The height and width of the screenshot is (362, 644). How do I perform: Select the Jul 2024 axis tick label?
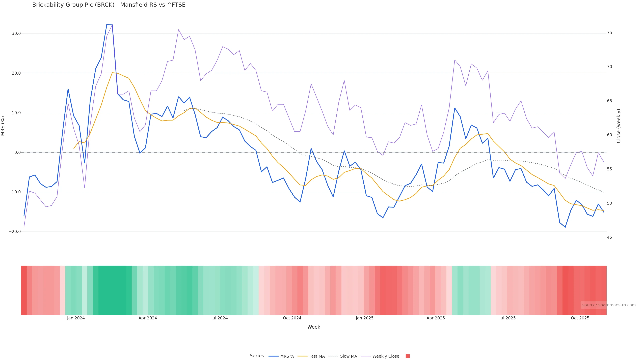click(219, 318)
